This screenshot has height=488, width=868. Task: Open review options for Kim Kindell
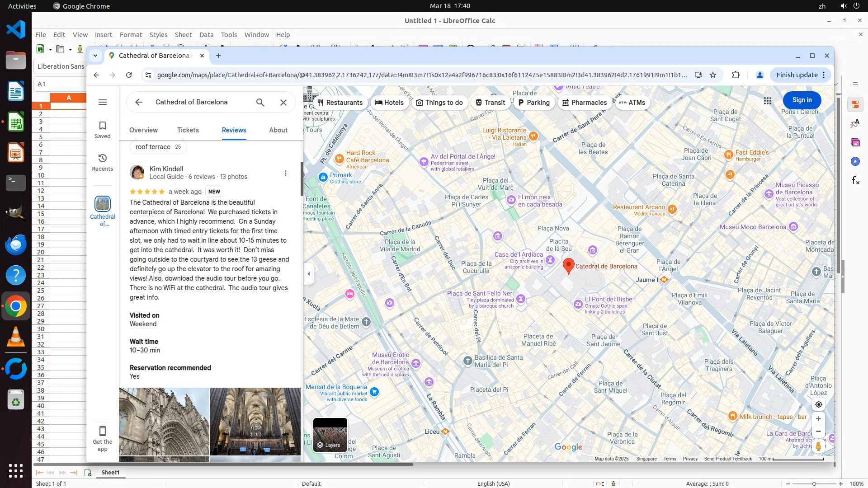(x=285, y=173)
